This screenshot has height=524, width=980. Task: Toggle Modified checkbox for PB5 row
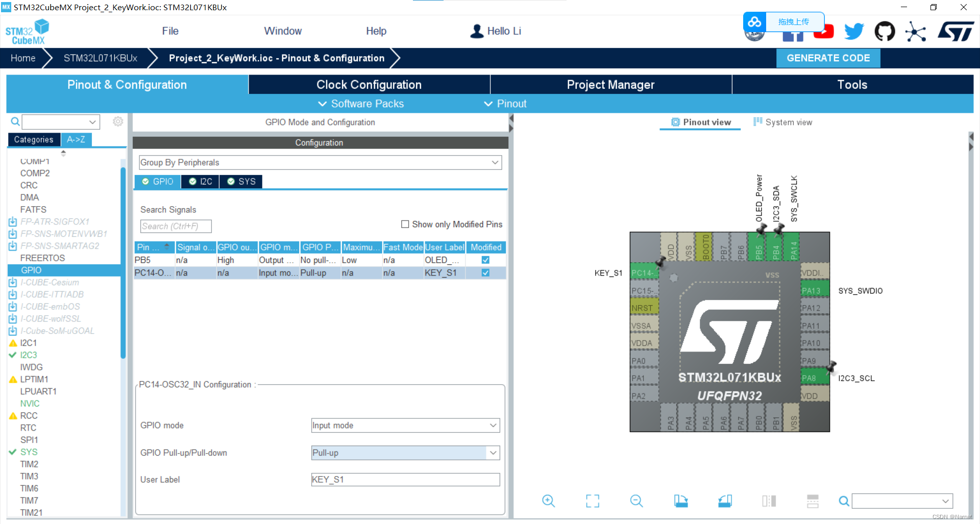pos(485,260)
